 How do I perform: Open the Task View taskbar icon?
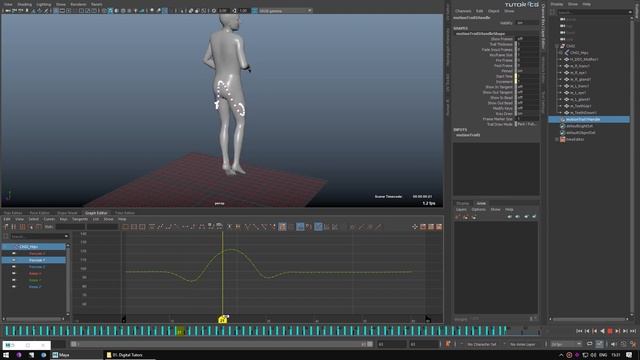[31, 355]
